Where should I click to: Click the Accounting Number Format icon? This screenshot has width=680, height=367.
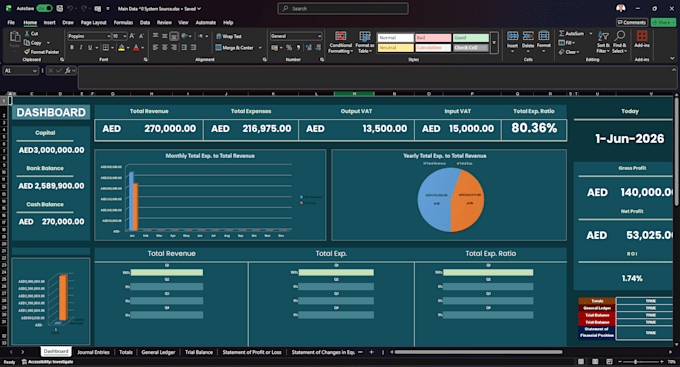274,48
